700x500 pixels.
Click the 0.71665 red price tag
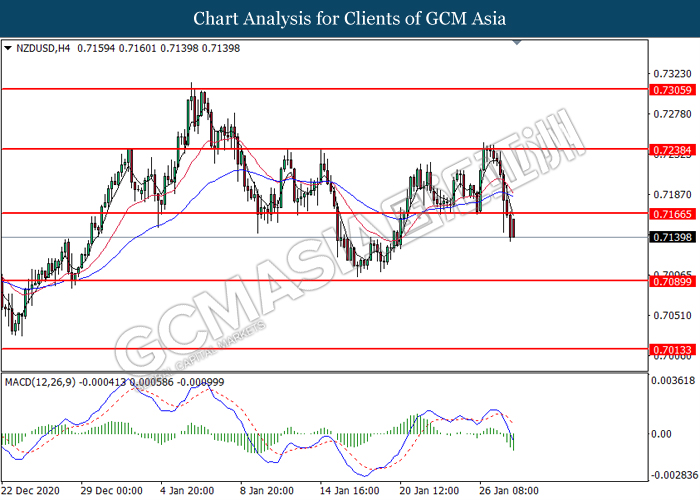(x=672, y=214)
